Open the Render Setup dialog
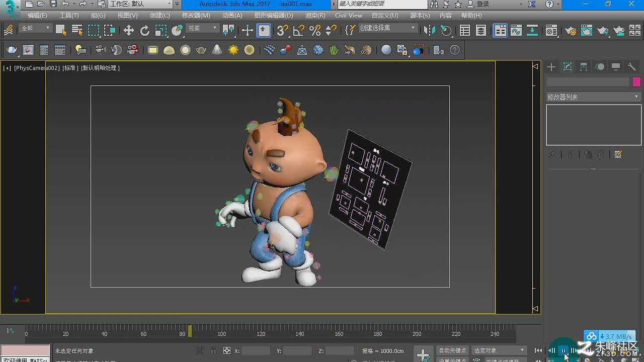Image resolution: width=644 pixels, height=362 pixels. (571, 30)
